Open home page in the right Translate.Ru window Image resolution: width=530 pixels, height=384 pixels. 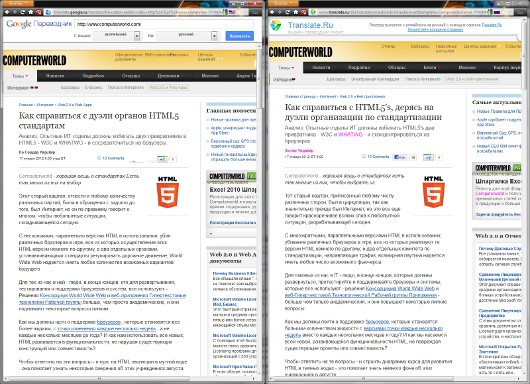pyautogui.click(x=296, y=12)
